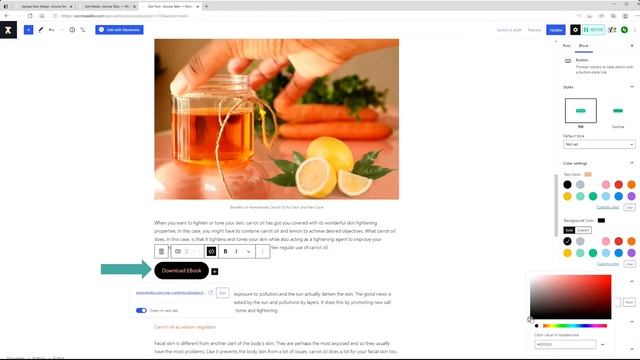This screenshot has width=640, height=360.
Task: Pick the blue swatch under Background Color
Action: click(x=618, y=253)
